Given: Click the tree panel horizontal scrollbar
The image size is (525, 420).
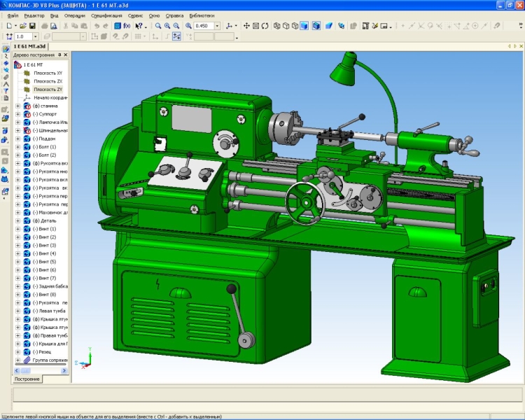Looking at the screenshot, I should click(x=41, y=370).
